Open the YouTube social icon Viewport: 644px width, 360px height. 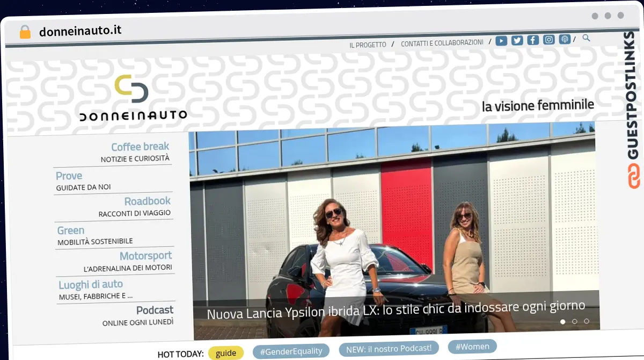coord(501,41)
